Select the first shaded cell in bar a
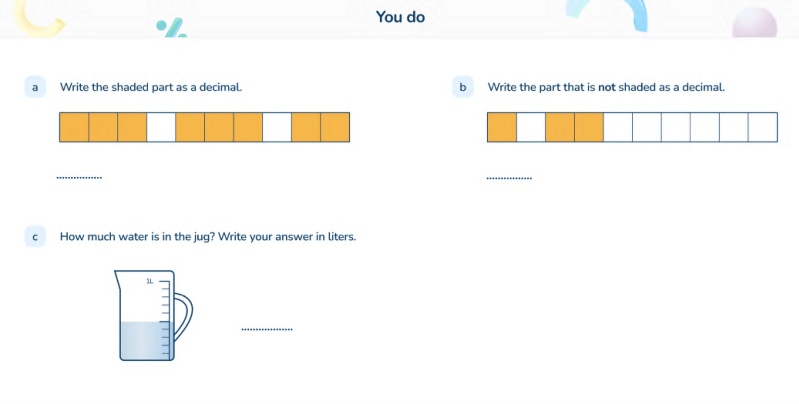The height and width of the screenshot is (404, 799). pos(74,128)
